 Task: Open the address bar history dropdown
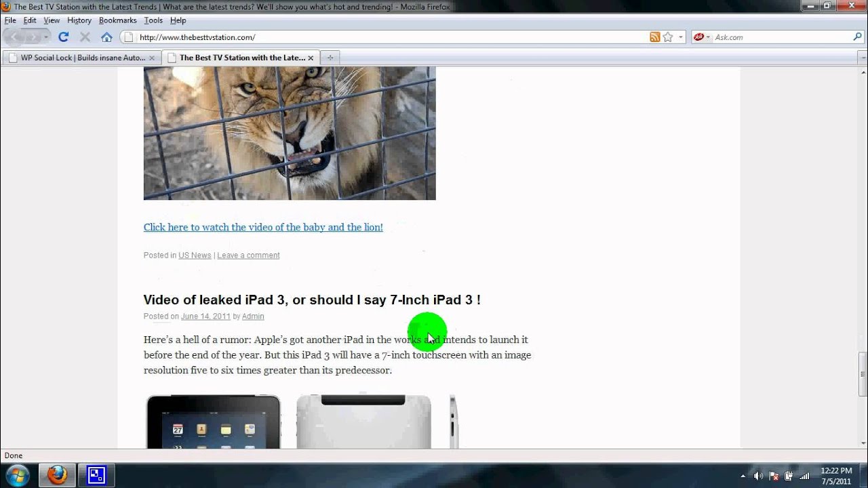(x=681, y=37)
